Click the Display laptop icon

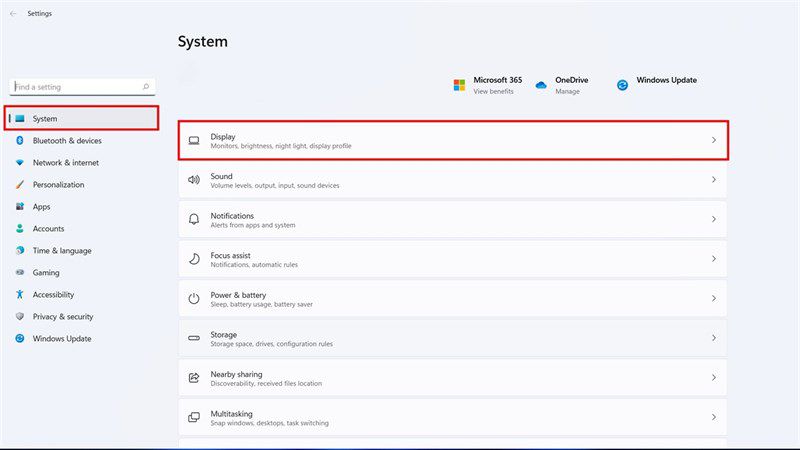(194, 140)
